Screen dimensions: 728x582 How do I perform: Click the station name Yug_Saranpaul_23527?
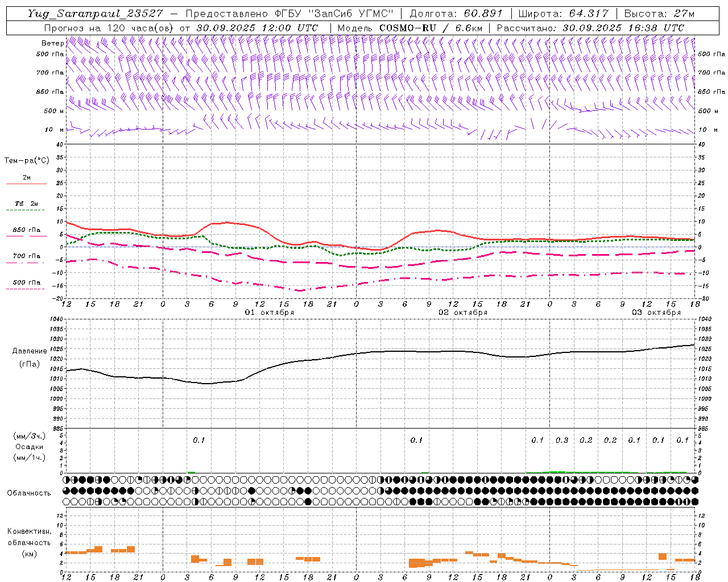tap(95, 14)
